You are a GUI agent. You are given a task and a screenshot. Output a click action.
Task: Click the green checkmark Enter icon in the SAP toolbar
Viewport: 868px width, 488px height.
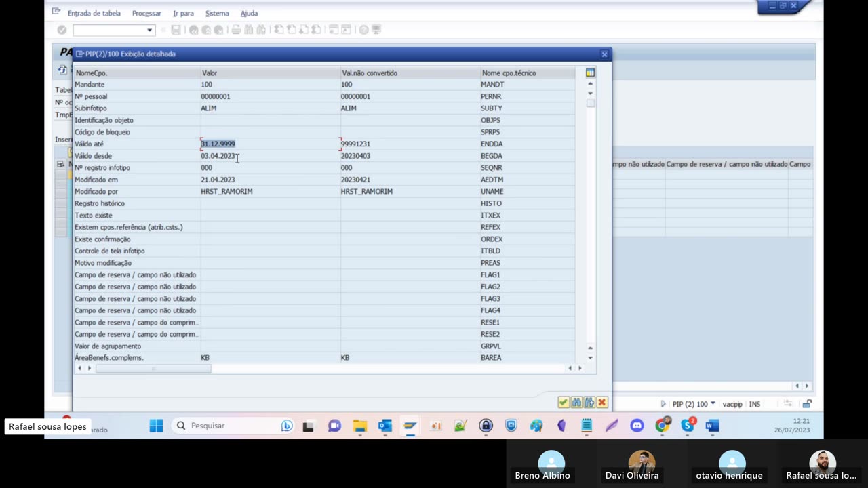pos(62,30)
